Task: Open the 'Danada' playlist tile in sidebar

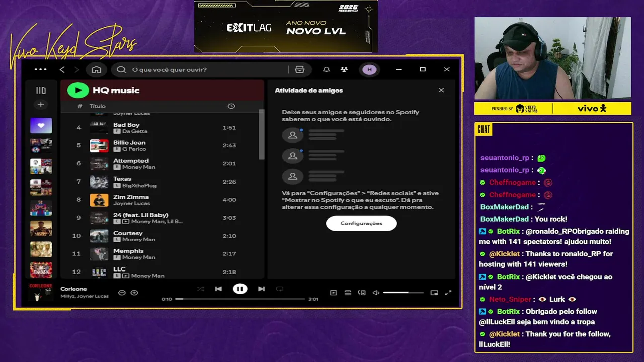Action: pos(41,269)
